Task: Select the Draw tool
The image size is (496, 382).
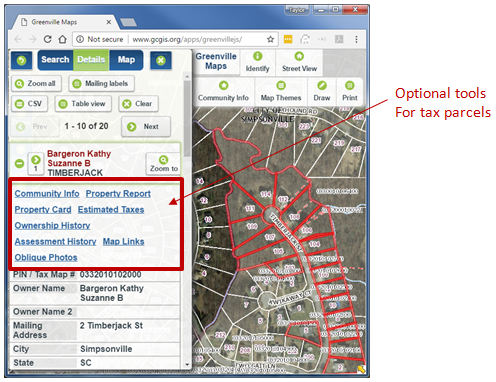Action: (x=322, y=91)
